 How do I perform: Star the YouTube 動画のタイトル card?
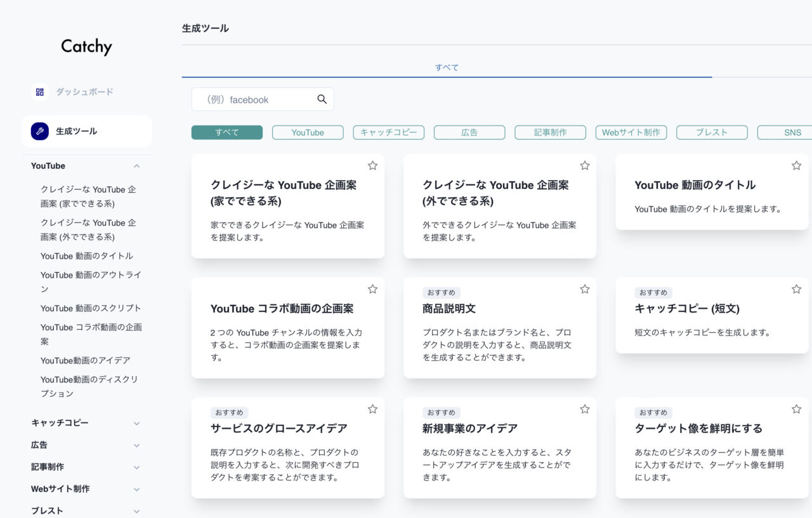796,165
